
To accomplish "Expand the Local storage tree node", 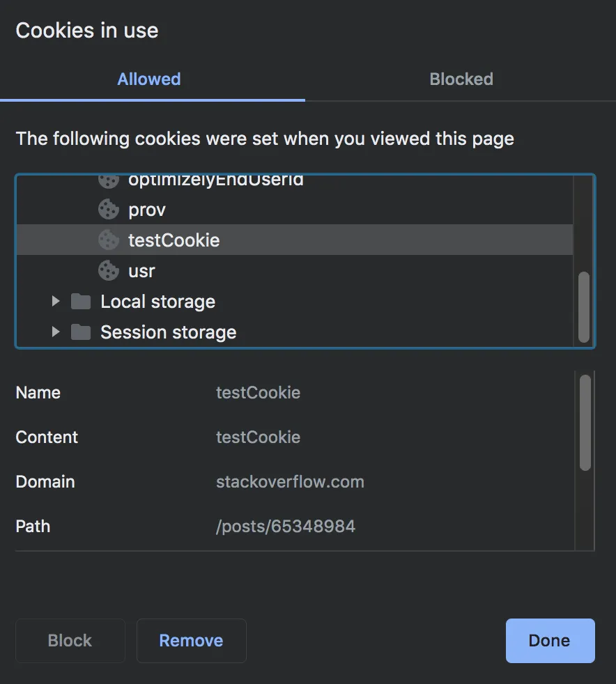I will (x=56, y=301).
